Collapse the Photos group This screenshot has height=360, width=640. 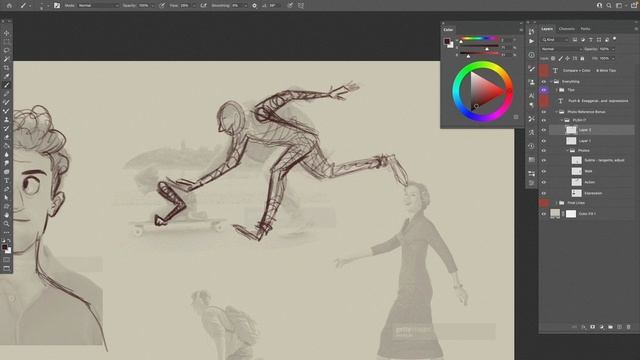567,151
